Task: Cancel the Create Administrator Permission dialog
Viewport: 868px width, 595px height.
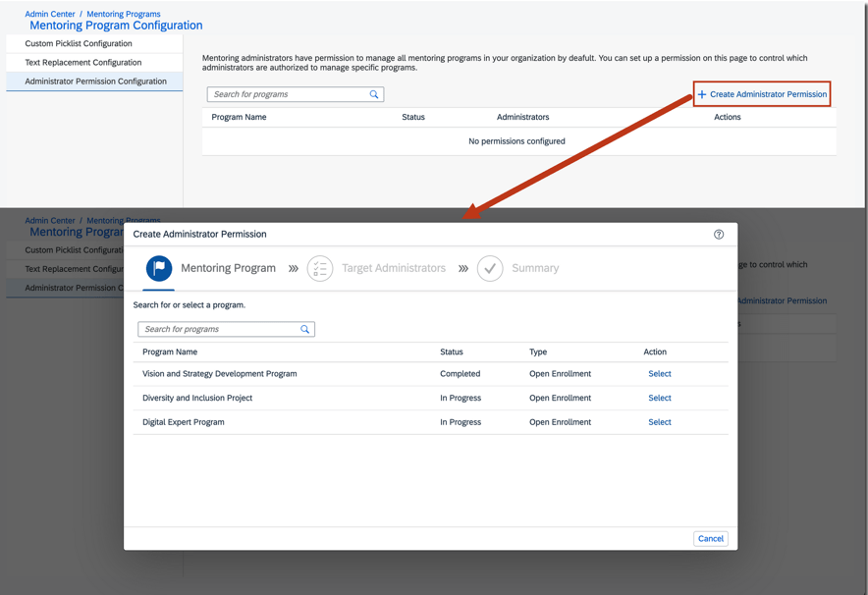Action: coord(710,538)
